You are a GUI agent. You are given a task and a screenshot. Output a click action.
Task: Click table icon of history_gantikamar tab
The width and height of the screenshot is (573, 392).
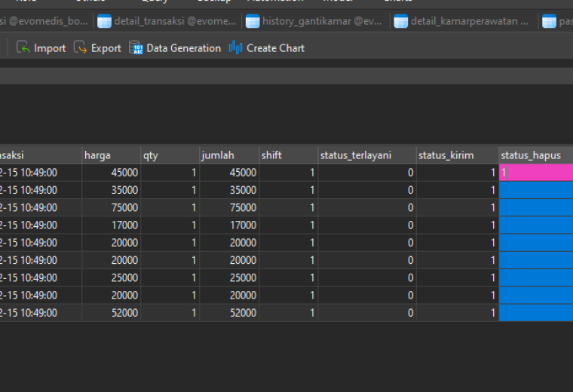253,21
